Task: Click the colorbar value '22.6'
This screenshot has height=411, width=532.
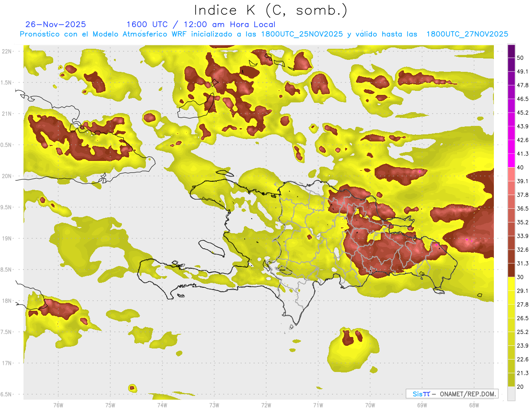Action: click(522, 360)
